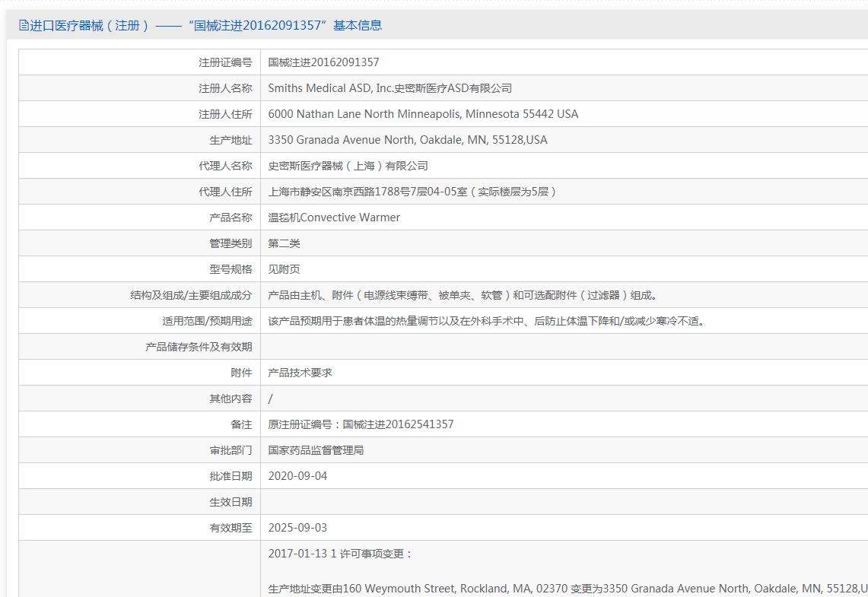Image resolution: width=868 pixels, height=597 pixels.
Task: Click the label '型号规格'
Action: (231, 269)
